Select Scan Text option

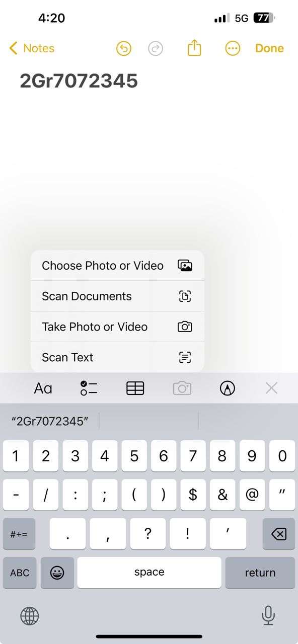(117, 357)
